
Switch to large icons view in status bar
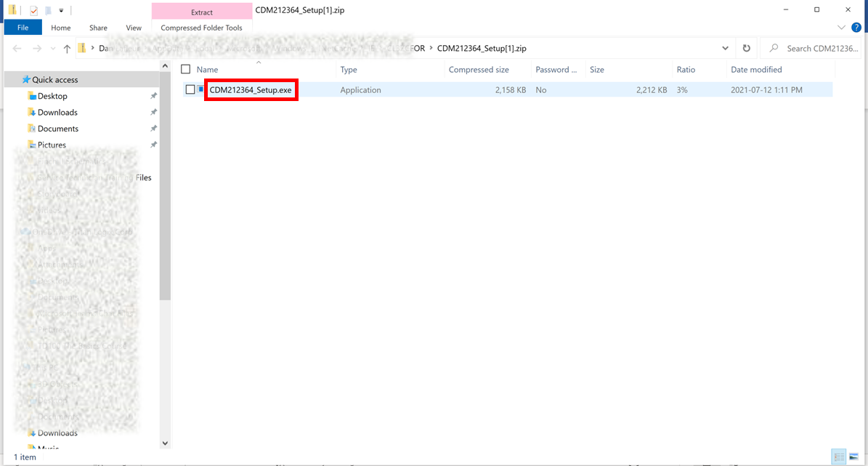pos(855,457)
